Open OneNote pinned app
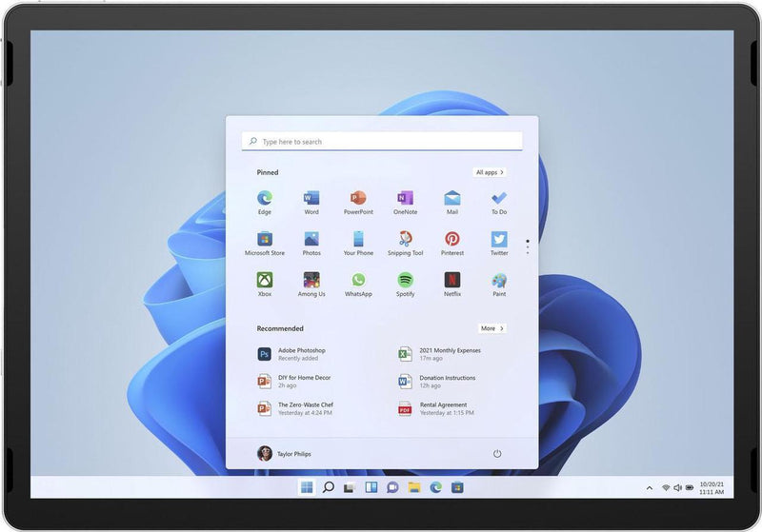762x532 pixels. [406, 203]
